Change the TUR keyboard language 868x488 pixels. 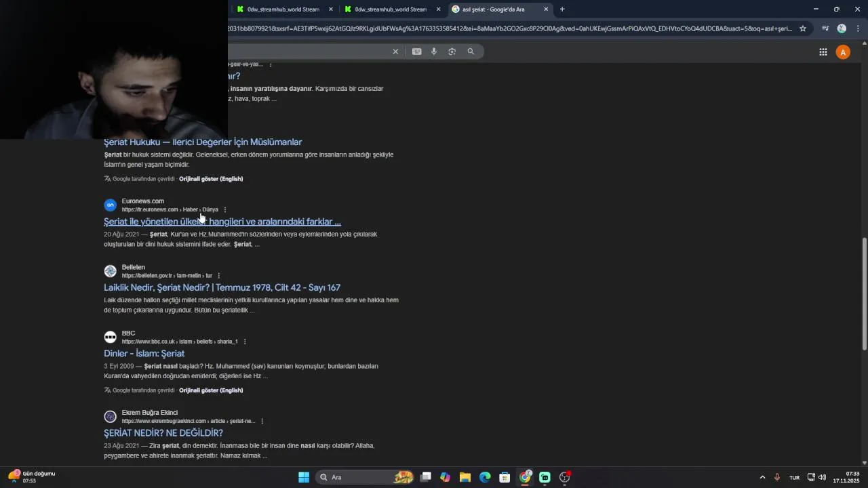tap(794, 477)
